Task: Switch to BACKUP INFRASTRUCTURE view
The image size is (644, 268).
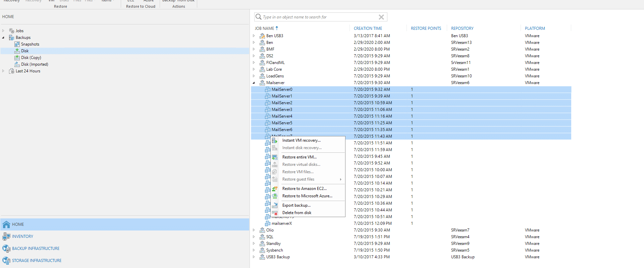Action: tap(125, 249)
